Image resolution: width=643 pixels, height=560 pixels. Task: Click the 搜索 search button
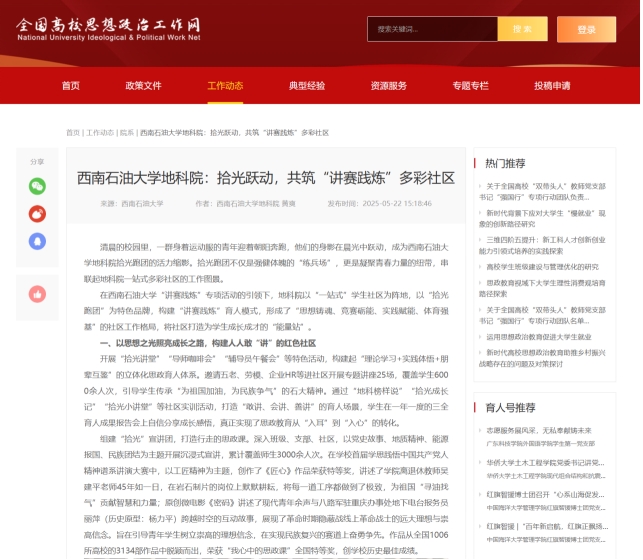(522, 29)
